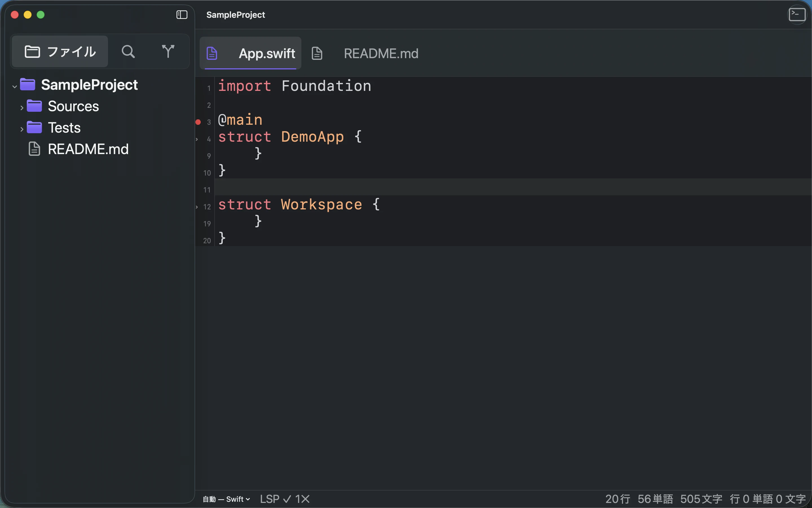Open the search panel magnifier icon

(128, 51)
